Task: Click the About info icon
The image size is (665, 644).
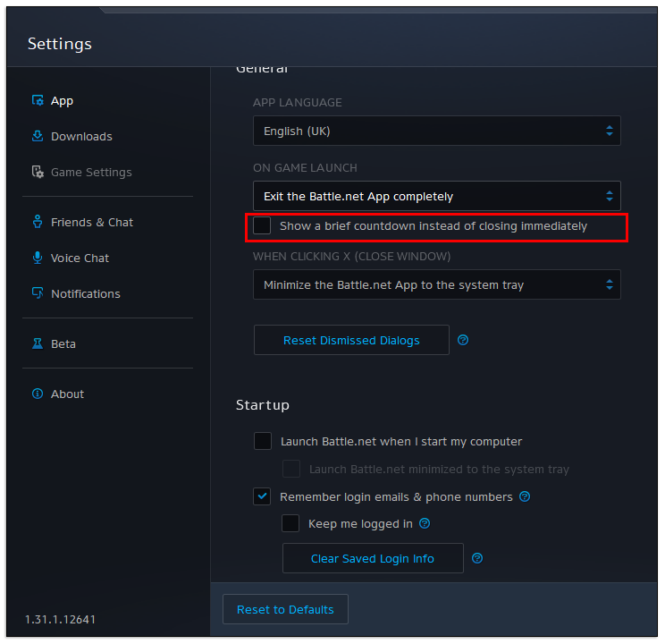Action: point(38,394)
